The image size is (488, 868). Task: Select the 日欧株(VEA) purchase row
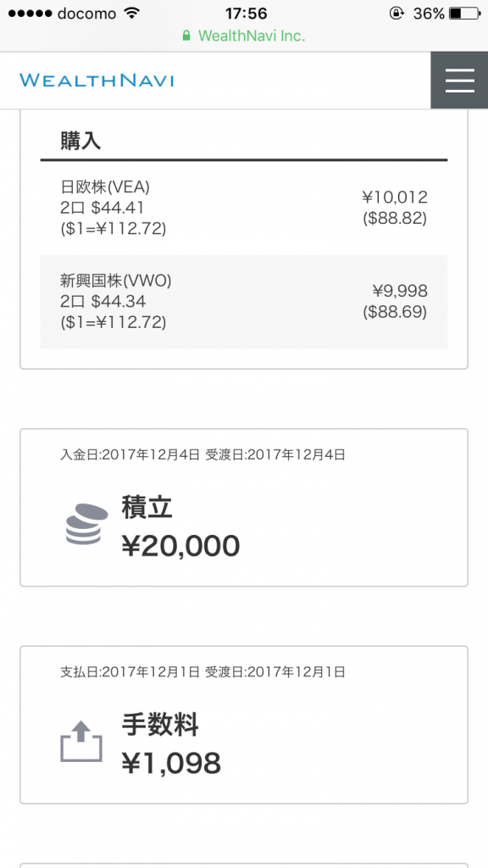click(244, 209)
